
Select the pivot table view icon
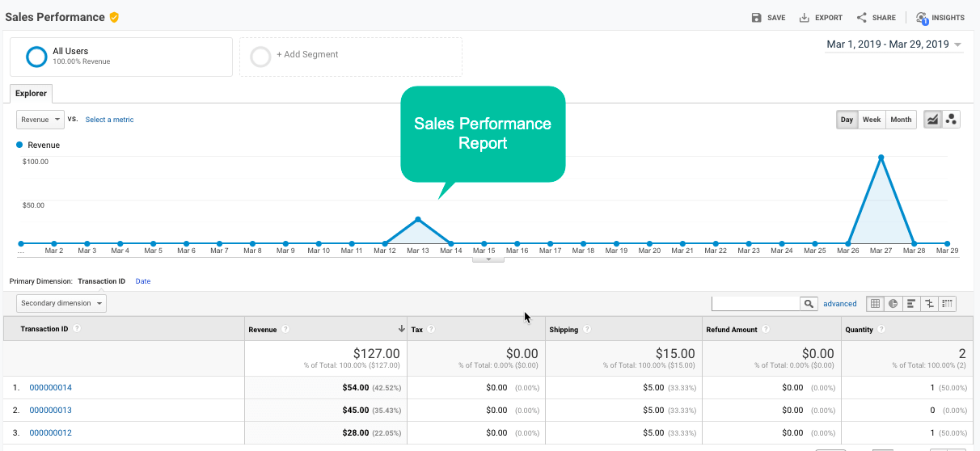coord(948,304)
